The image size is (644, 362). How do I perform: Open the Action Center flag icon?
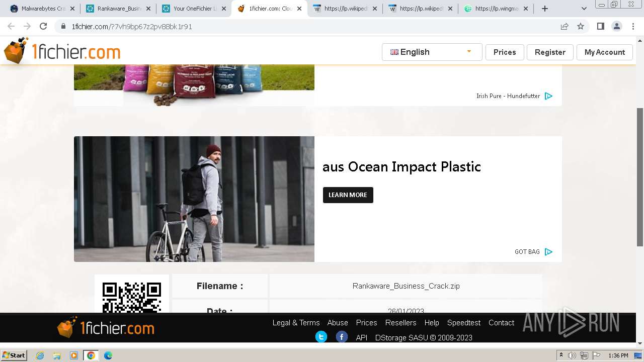pos(595,355)
